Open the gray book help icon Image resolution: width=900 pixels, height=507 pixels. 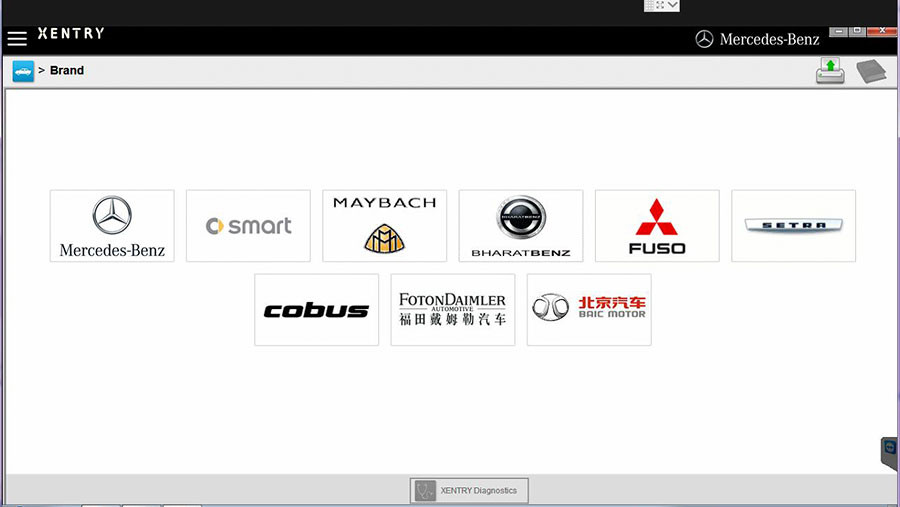click(x=870, y=71)
